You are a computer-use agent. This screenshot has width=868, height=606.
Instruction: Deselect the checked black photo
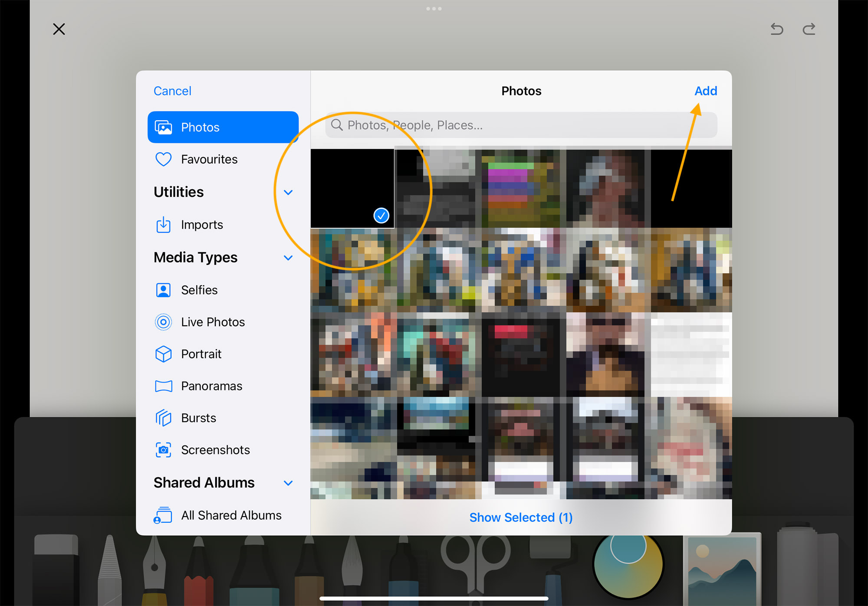tap(352, 188)
